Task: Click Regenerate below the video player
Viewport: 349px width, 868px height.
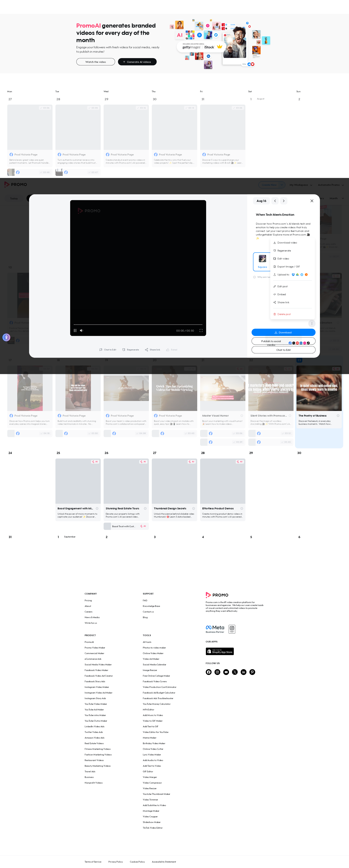Action: (131, 350)
